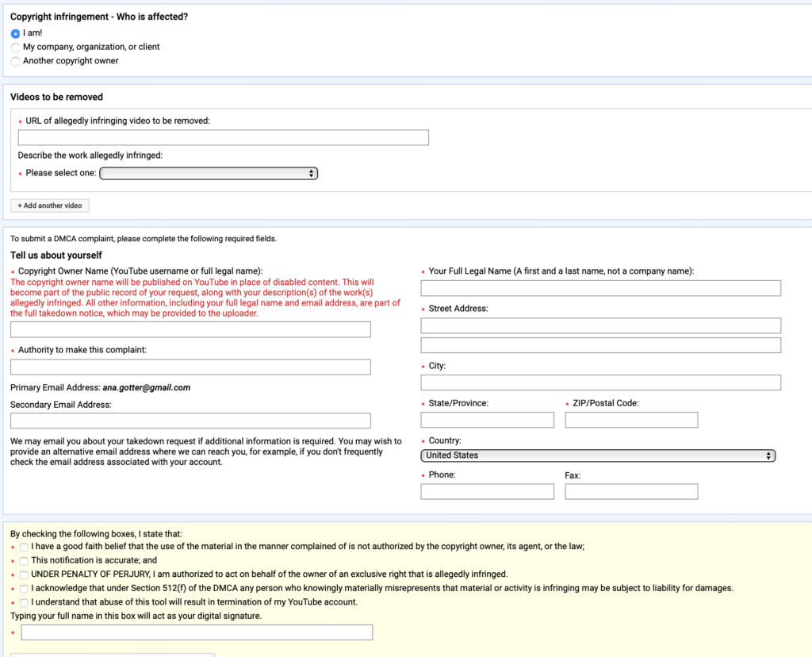Click the Copyright Owner Name field
The image size is (812, 657).
[x=190, y=330]
